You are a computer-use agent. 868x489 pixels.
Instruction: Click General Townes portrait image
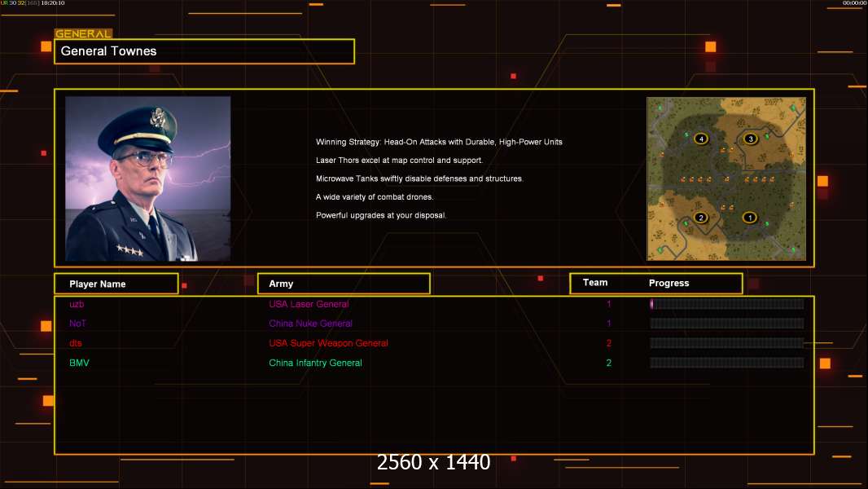tap(148, 178)
